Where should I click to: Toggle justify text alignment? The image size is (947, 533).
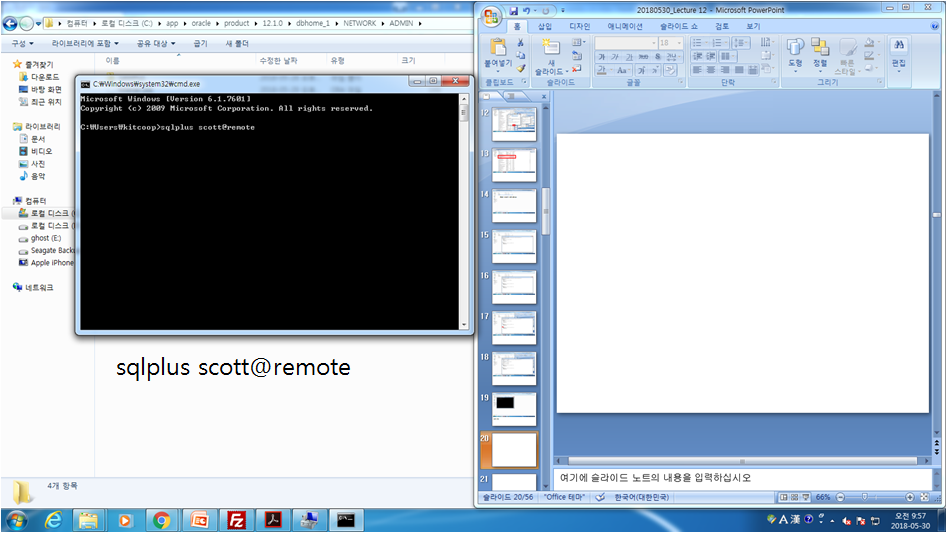click(x=739, y=70)
